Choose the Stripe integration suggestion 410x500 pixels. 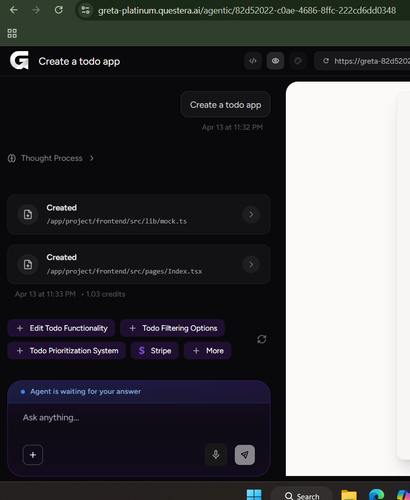[155, 351]
